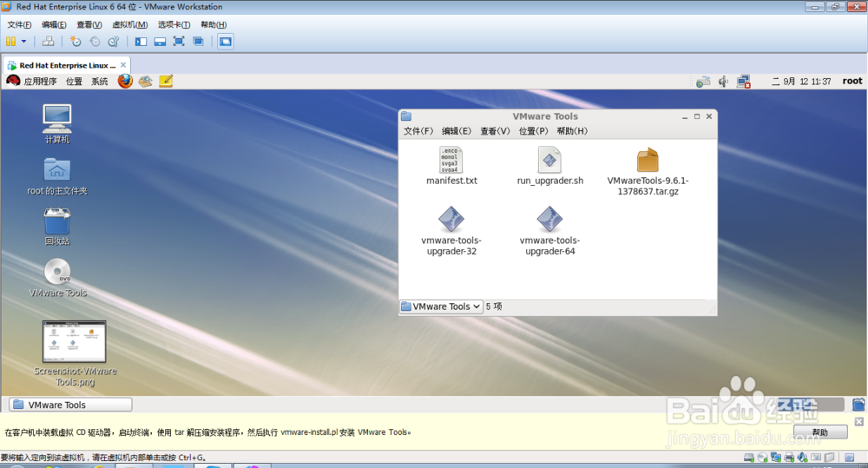Select the 回收站 trash icon
This screenshot has width=868, height=468.
click(57, 227)
